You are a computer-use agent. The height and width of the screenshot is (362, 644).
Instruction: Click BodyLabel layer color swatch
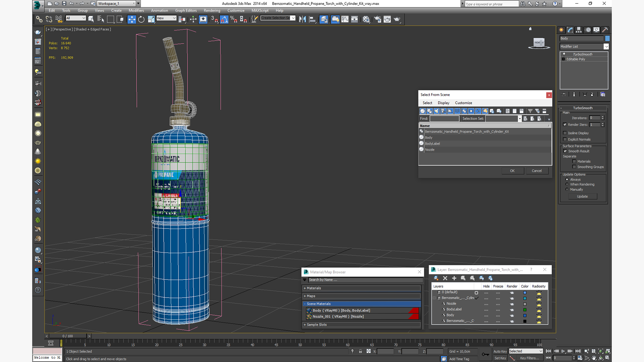525,310
